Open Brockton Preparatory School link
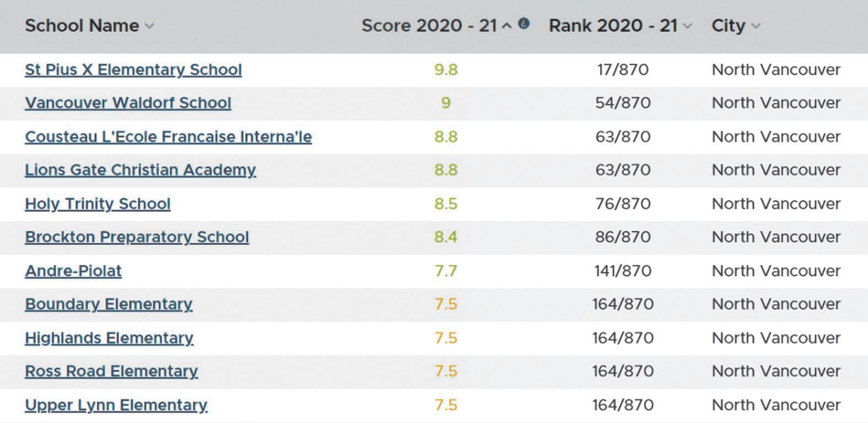868x423 pixels. point(137,237)
